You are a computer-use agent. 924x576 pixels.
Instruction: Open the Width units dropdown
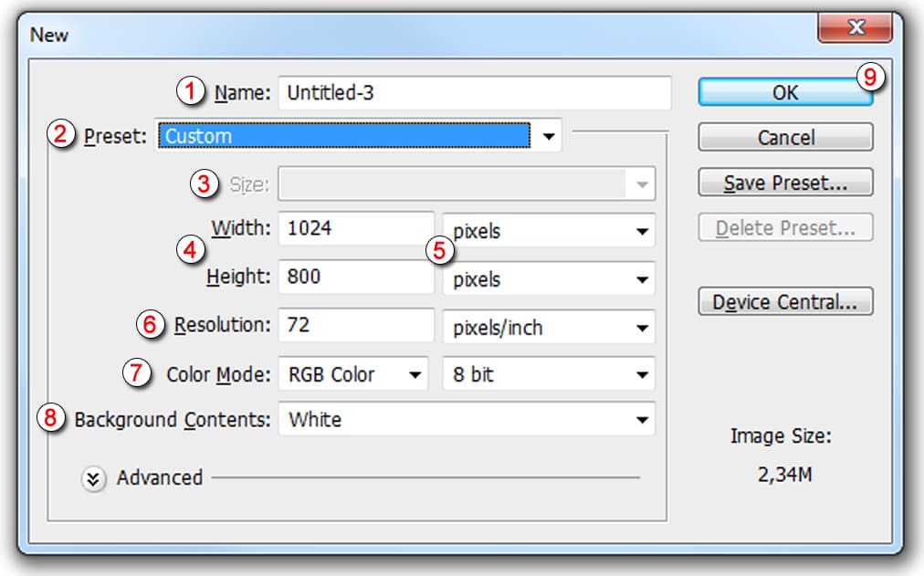[x=549, y=231]
